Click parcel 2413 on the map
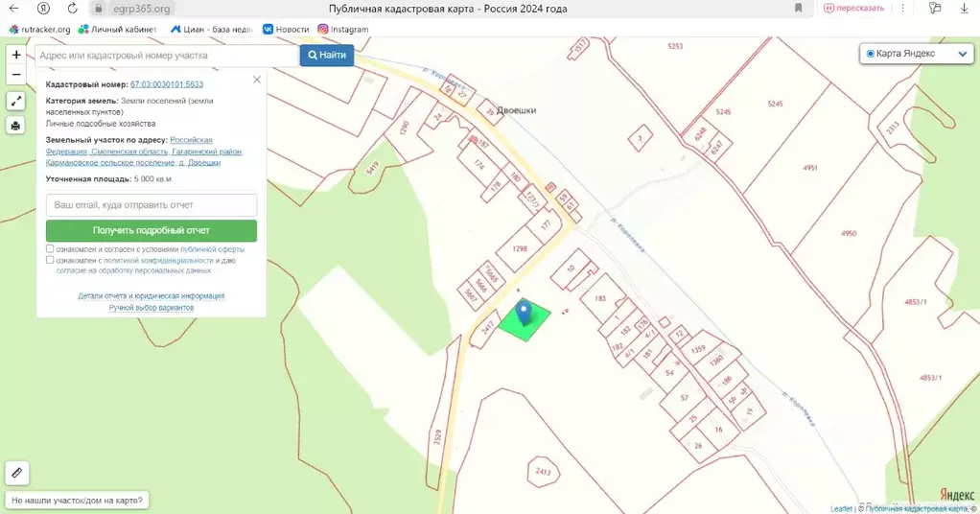Viewport: 980px width, 514px height. pos(543,471)
